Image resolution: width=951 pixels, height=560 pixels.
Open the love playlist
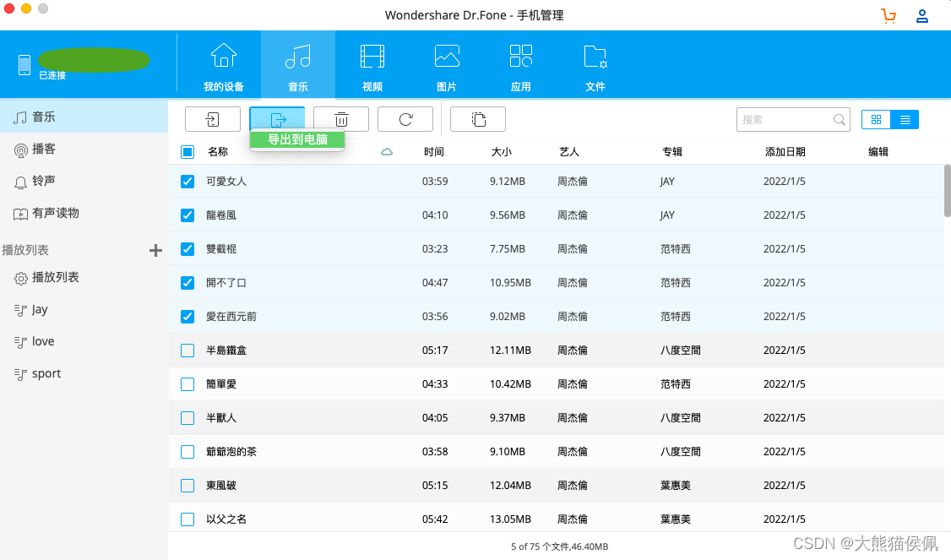(x=84, y=341)
